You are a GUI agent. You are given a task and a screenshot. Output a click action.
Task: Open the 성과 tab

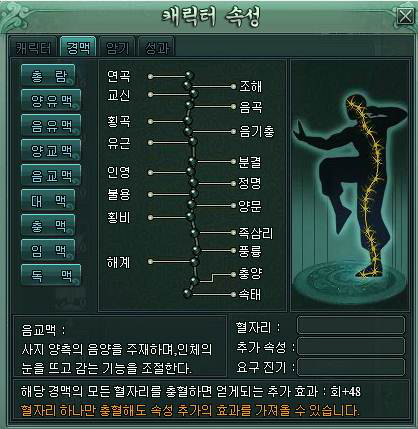point(157,47)
